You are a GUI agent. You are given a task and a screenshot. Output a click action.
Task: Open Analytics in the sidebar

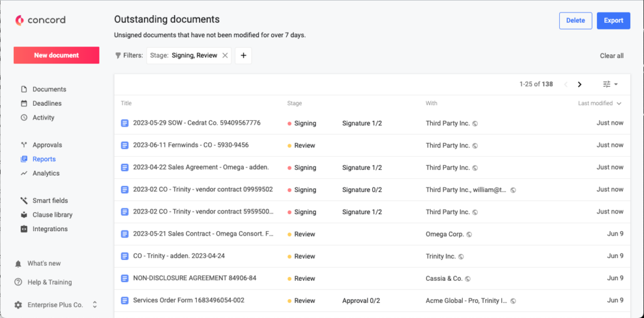coord(46,173)
